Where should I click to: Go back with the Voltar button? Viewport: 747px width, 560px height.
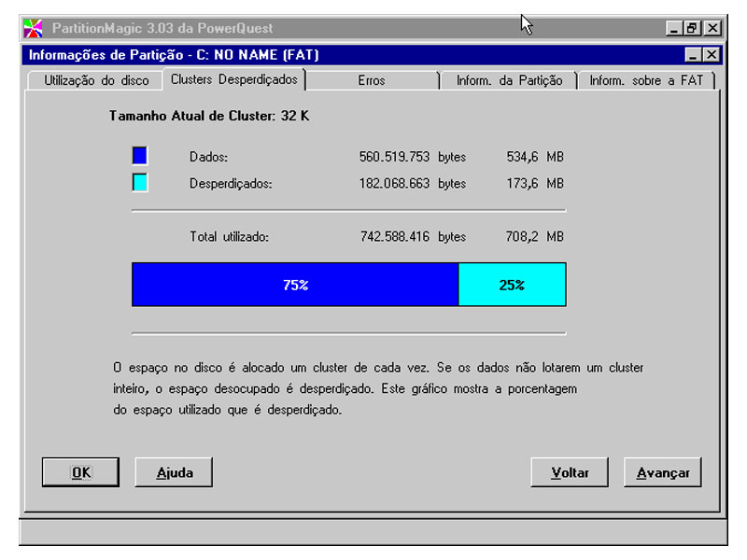[570, 472]
